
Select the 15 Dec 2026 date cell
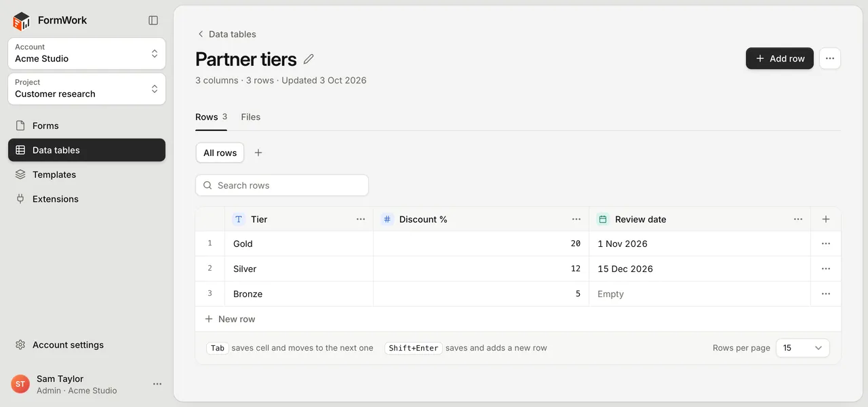coord(700,269)
